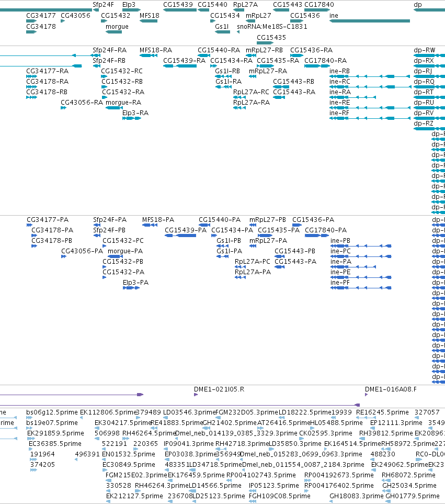Select the CG17840-PA protein label

(x=326, y=230)
